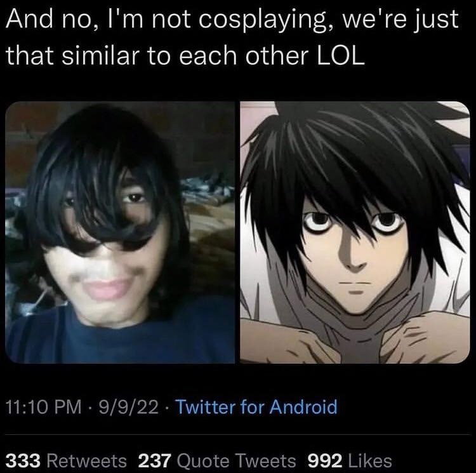Open the left selfie photo attachment
The image size is (476, 473).
[x=120, y=232]
